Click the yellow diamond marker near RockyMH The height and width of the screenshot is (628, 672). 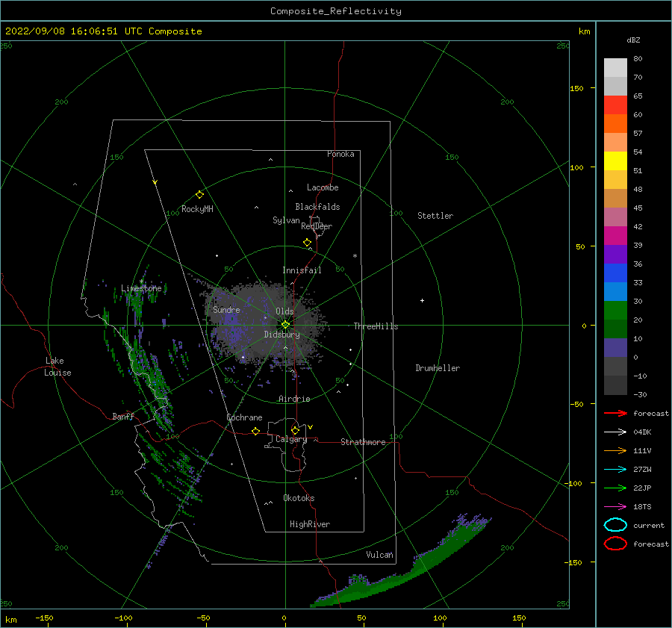tap(199, 195)
